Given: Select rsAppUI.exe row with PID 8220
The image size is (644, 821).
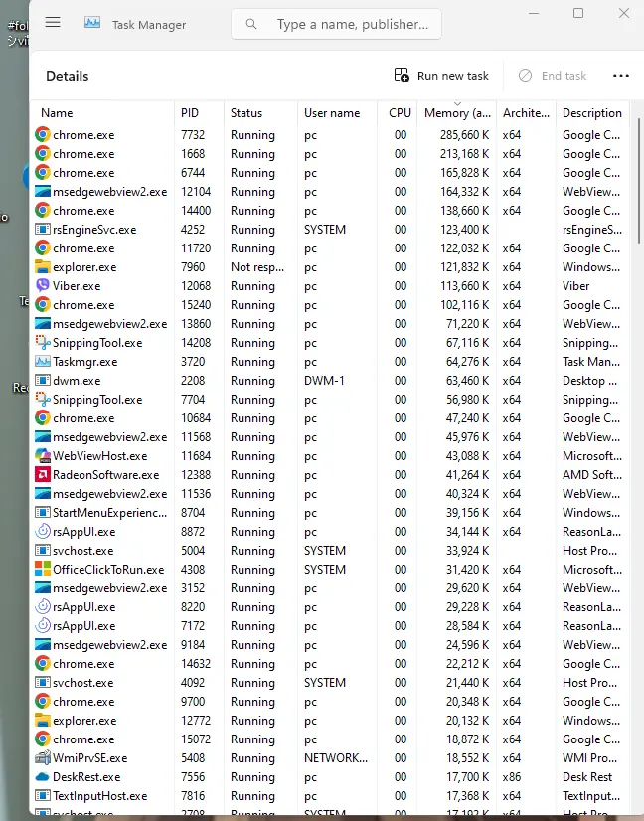Looking at the screenshot, I should (x=330, y=607).
